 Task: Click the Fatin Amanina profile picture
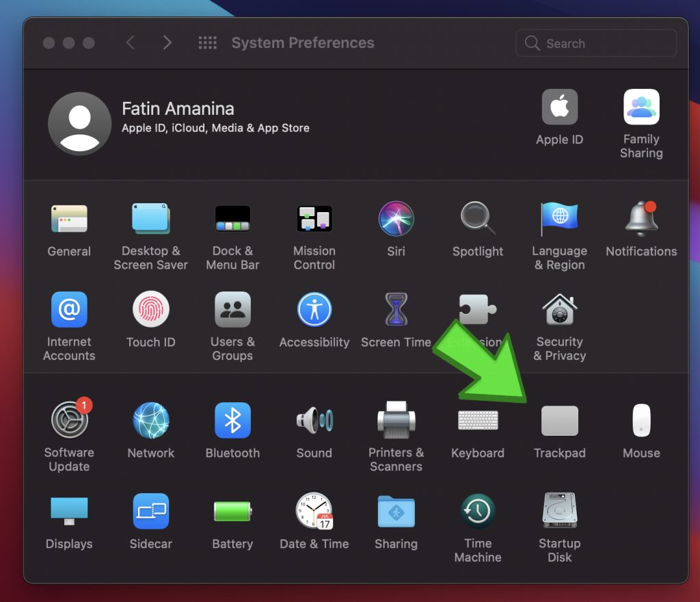coord(79,124)
